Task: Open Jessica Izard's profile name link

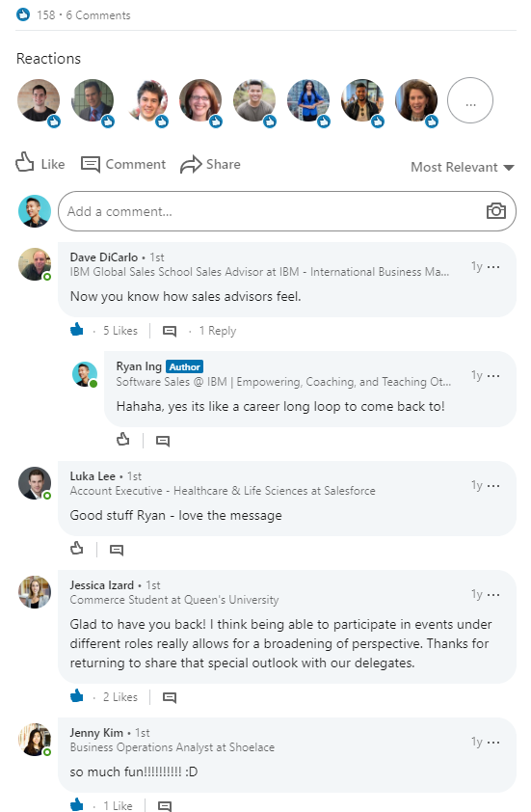Action: [101, 585]
